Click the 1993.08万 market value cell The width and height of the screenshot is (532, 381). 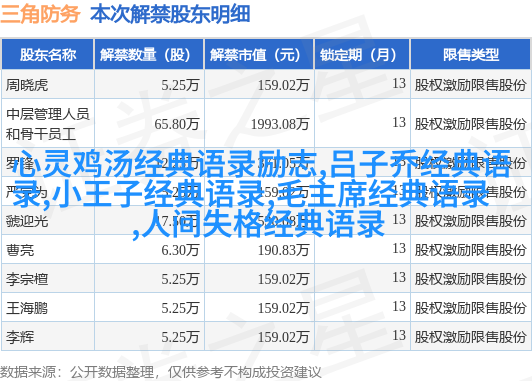280,124
